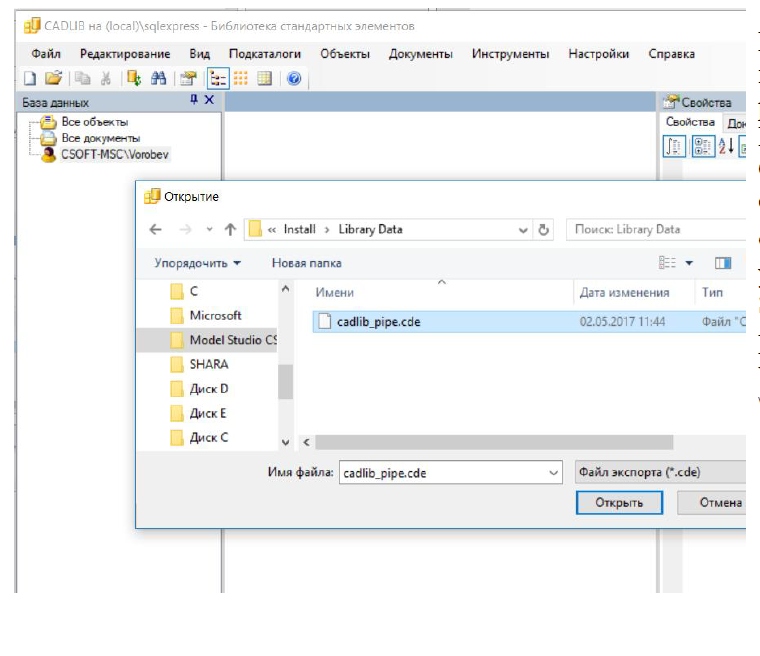Click the Новая папка button

point(306,263)
